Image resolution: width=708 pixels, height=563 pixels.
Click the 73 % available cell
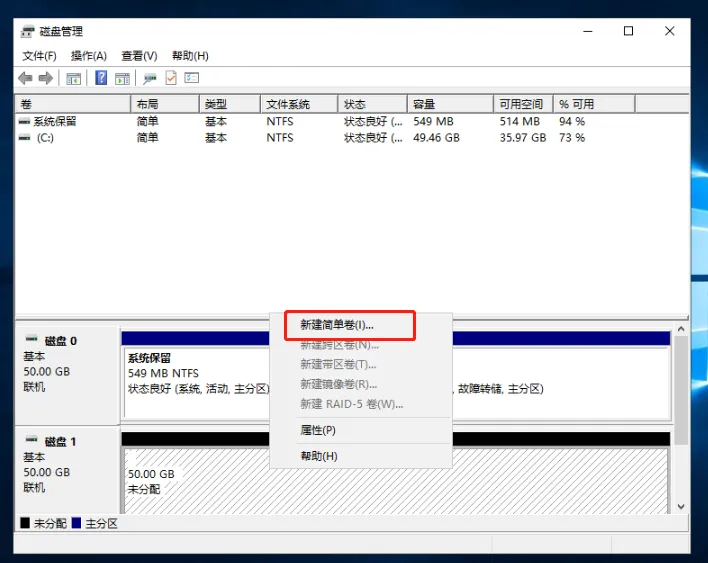[x=572, y=138]
